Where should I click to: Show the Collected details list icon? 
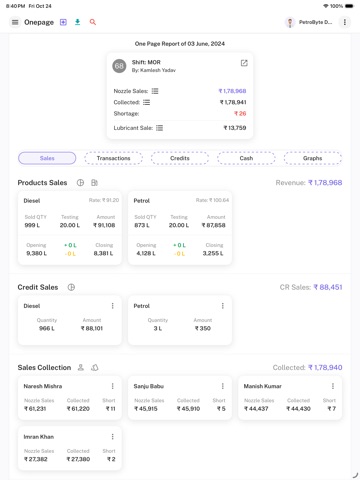pos(147,102)
